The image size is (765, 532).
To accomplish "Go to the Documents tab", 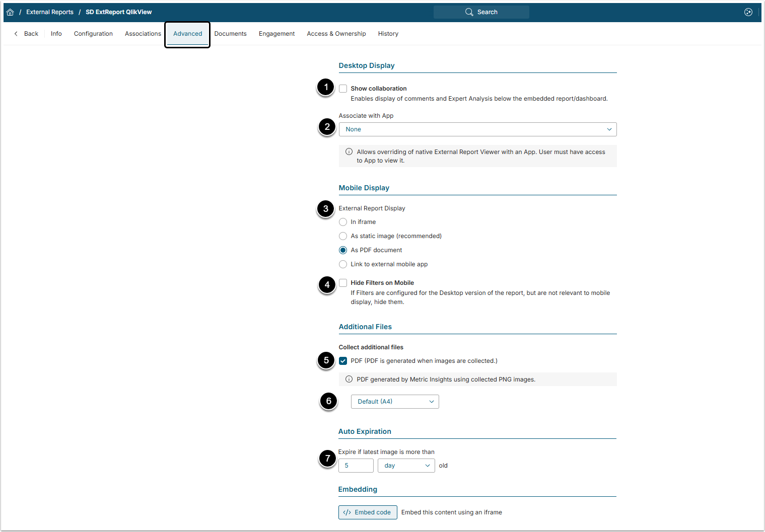I will 230,34.
